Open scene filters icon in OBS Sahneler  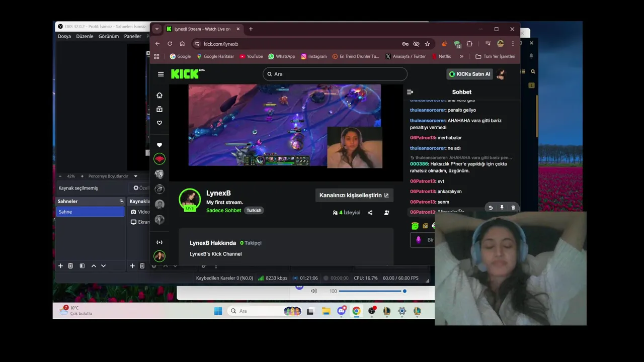tap(82, 266)
